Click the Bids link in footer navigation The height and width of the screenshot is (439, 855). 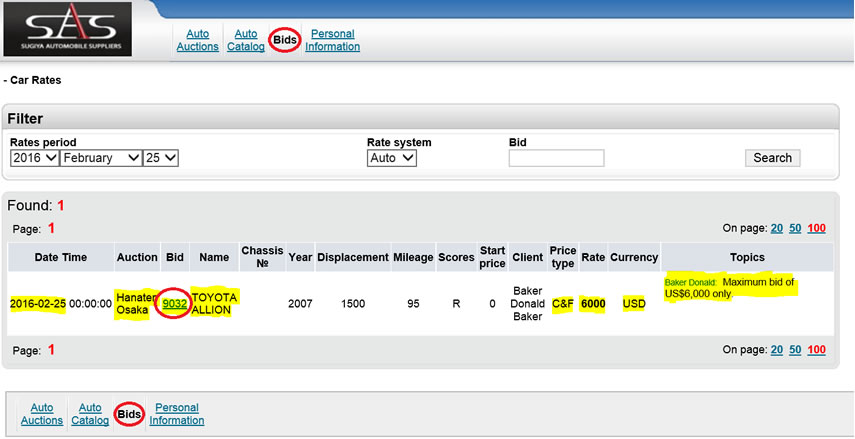pyautogui.click(x=128, y=414)
